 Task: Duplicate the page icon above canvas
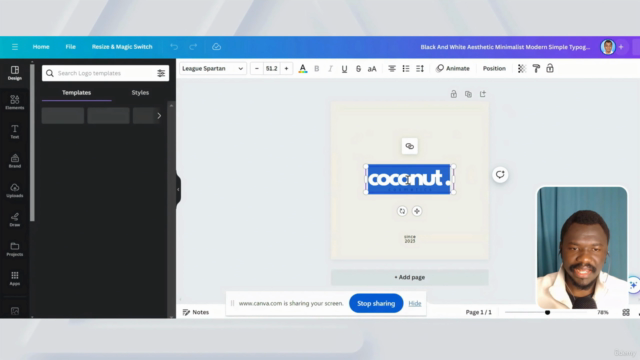pos(468,94)
